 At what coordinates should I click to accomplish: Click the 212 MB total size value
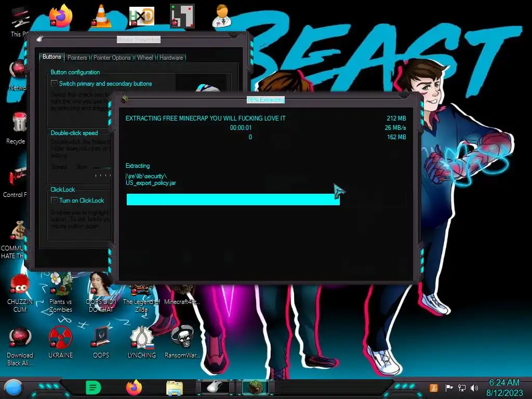396,118
